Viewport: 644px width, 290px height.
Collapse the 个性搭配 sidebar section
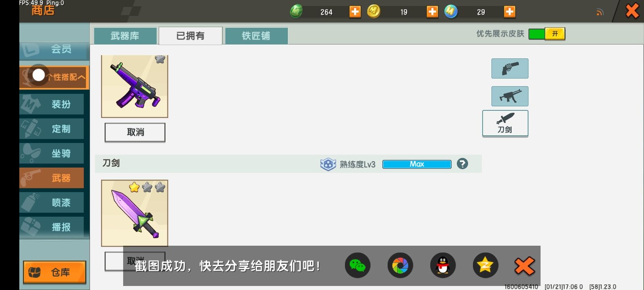point(54,77)
